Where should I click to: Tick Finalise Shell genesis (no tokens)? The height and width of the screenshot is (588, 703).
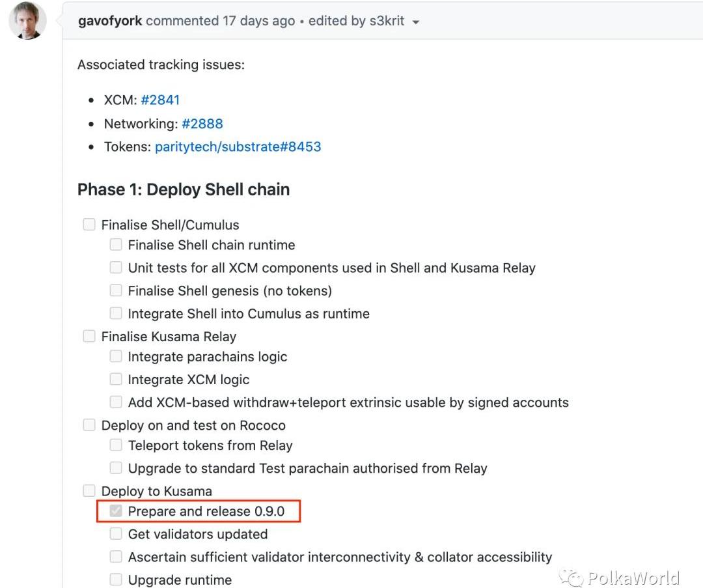pos(116,290)
